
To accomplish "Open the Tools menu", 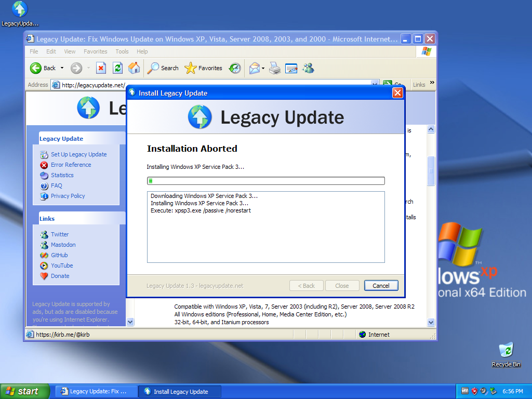I will point(122,51).
